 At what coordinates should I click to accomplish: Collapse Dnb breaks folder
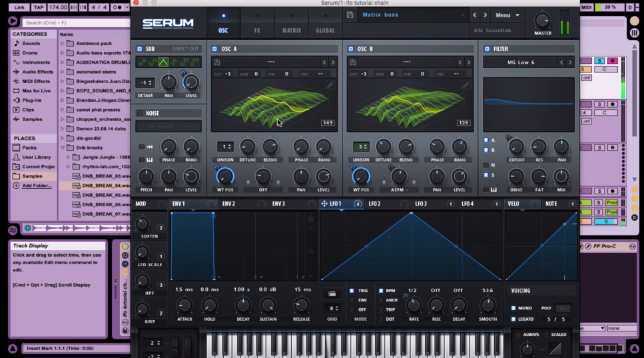coord(63,147)
